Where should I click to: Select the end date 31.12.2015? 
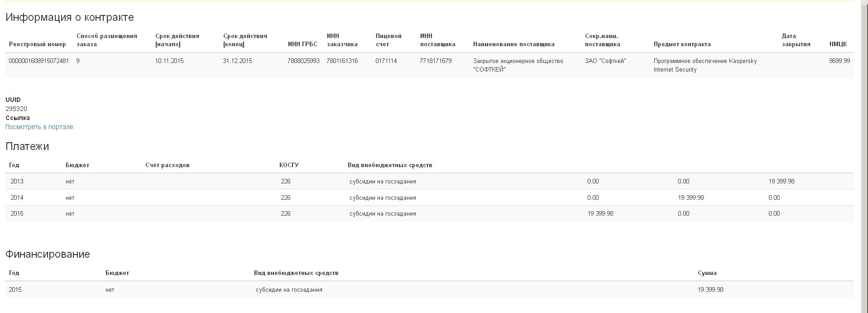[x=237, y=61]
